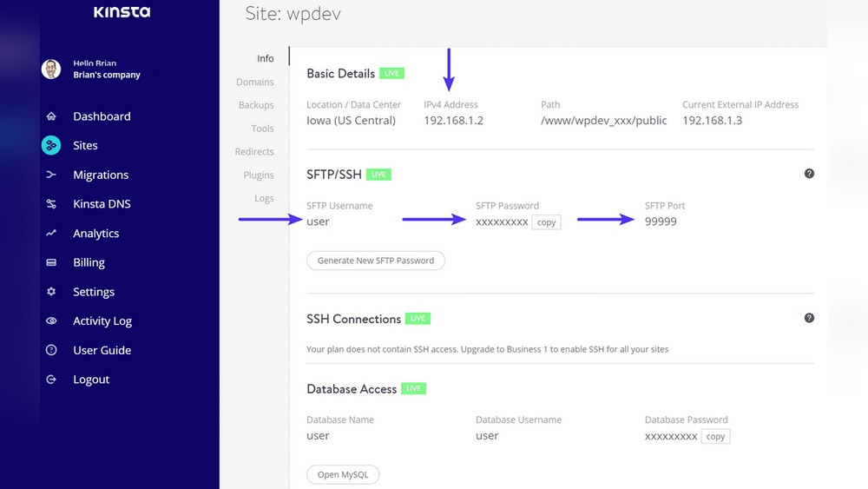Click the Settings gear icon
Screen dimensions: 868x489
[51, 291]
